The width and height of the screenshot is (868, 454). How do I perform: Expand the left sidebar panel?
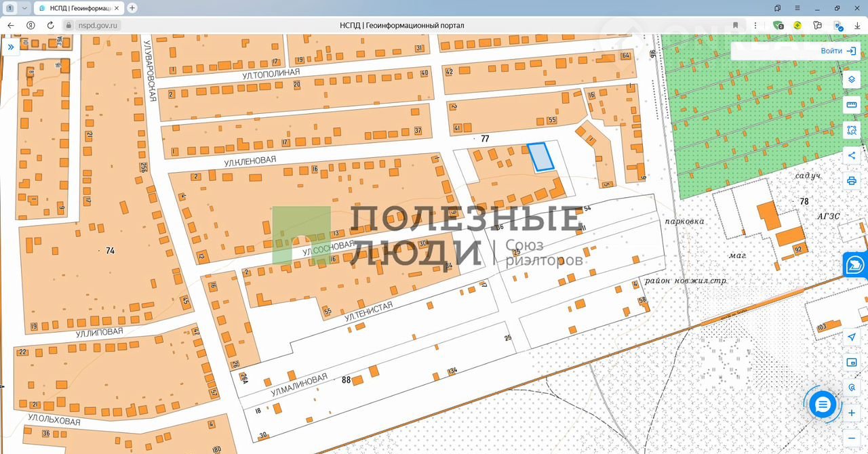pos(11,47)
